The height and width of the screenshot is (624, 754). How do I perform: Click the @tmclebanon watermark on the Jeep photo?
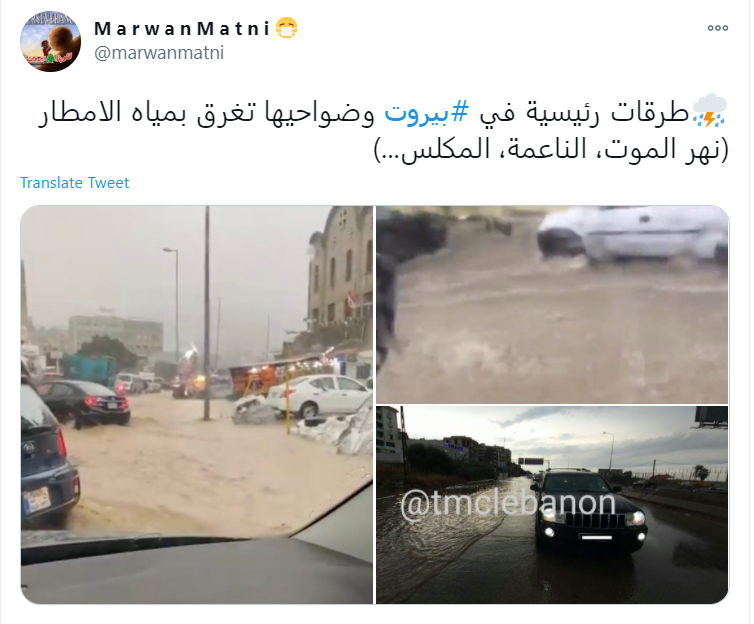pos(508,504)
